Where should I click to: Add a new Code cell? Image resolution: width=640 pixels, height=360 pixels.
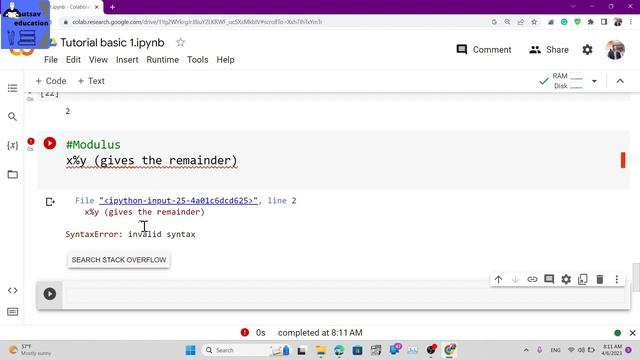tap(51, 81)
